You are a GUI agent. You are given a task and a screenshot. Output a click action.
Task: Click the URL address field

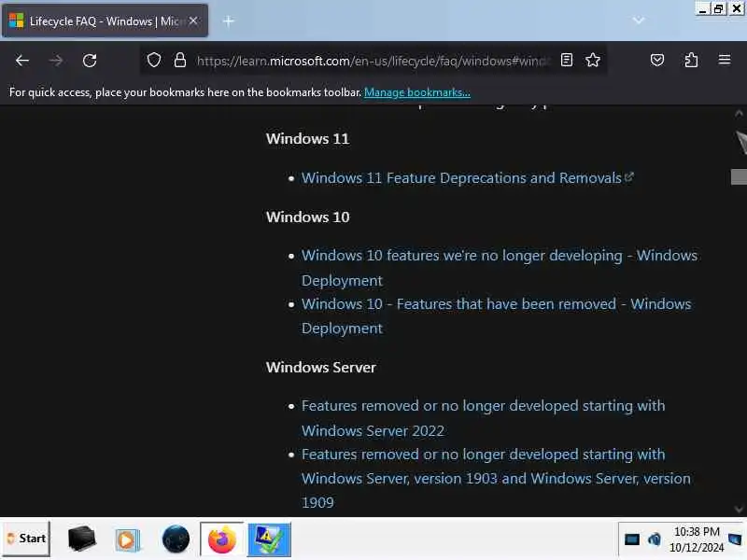pyautogui.click(x=373, y=61)
